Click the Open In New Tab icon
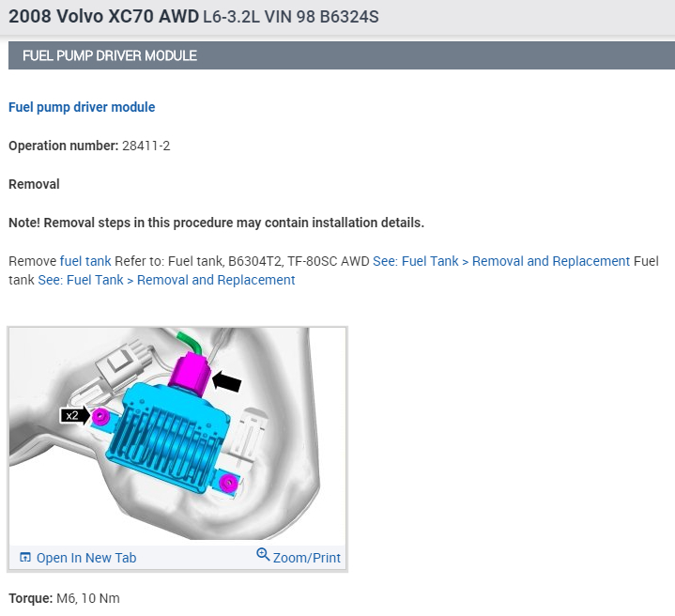The image size is (675, 616). click(x=25, y=558)
